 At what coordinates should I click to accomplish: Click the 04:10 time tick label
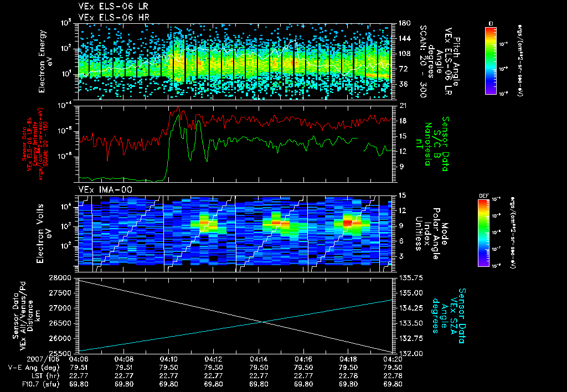click(x=168, y=359)
